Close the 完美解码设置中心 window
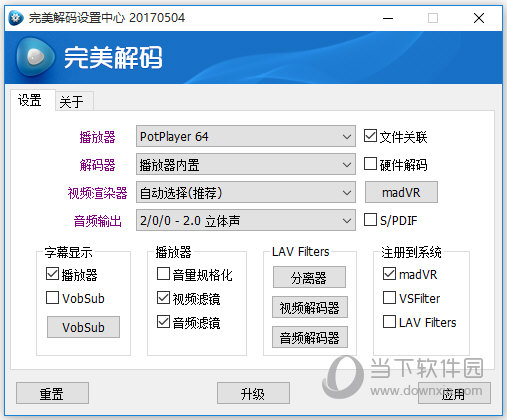Viewport: 507px width, 420px height. [x=479, y=18]
